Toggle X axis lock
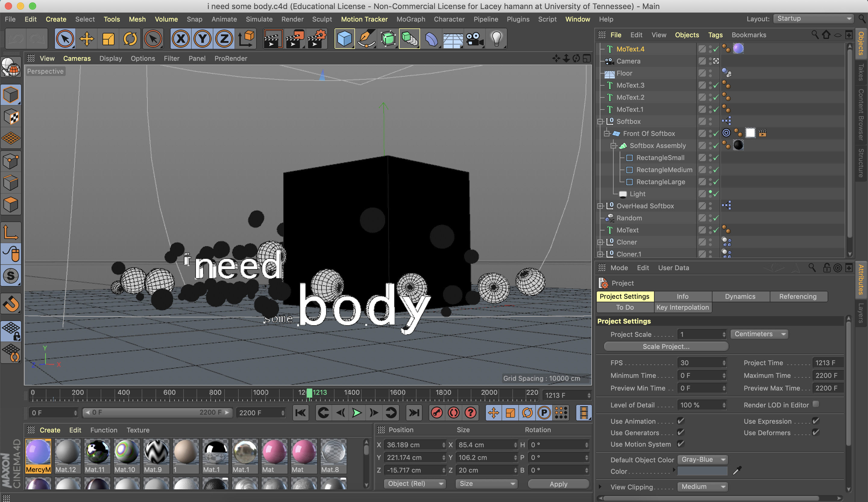 (x=181, y=39)
